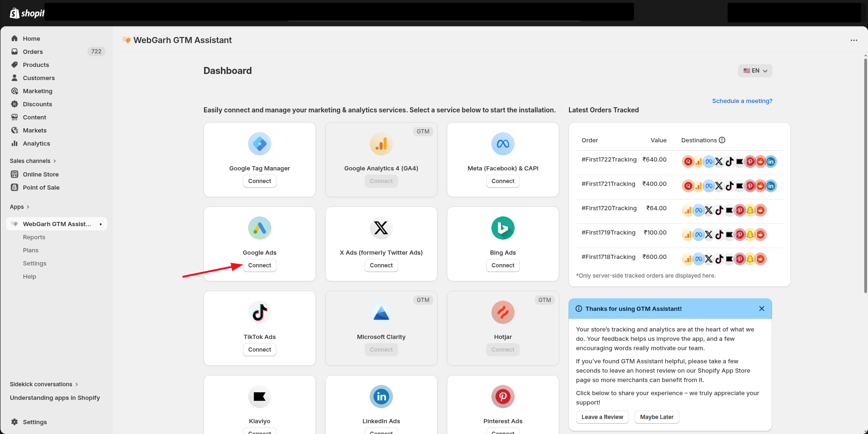Connect Meta (Facebook) & CAPI

[x=503, y=181]
